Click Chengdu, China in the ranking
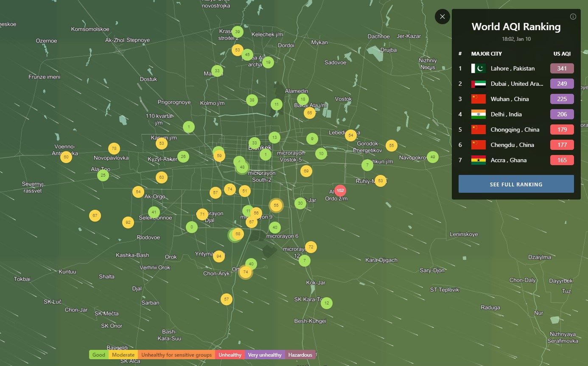The width and height of the screenshot is (588, 366). 512,145
